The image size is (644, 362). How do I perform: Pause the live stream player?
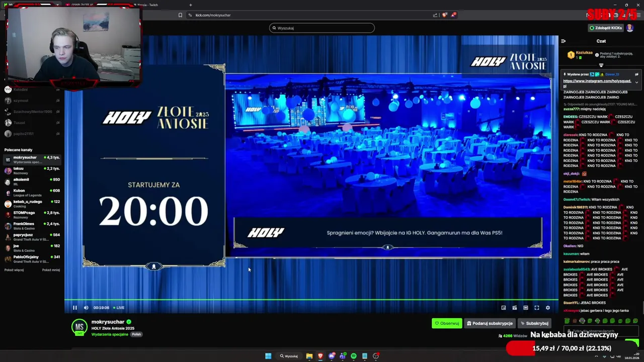75,308
